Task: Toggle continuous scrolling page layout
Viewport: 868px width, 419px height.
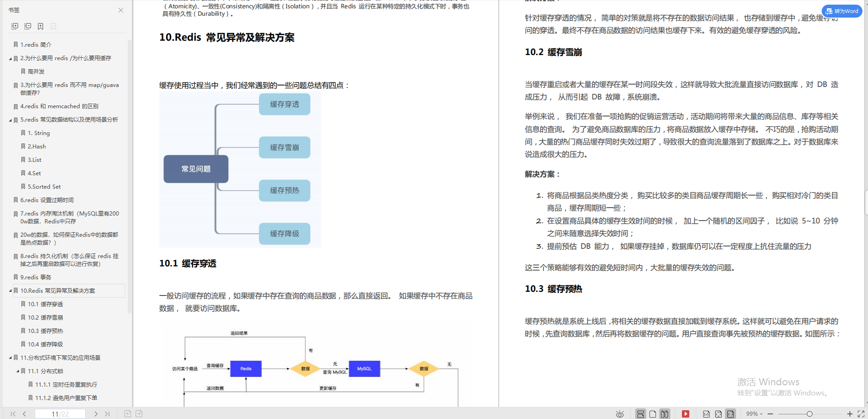Action: tap(641, 414)
